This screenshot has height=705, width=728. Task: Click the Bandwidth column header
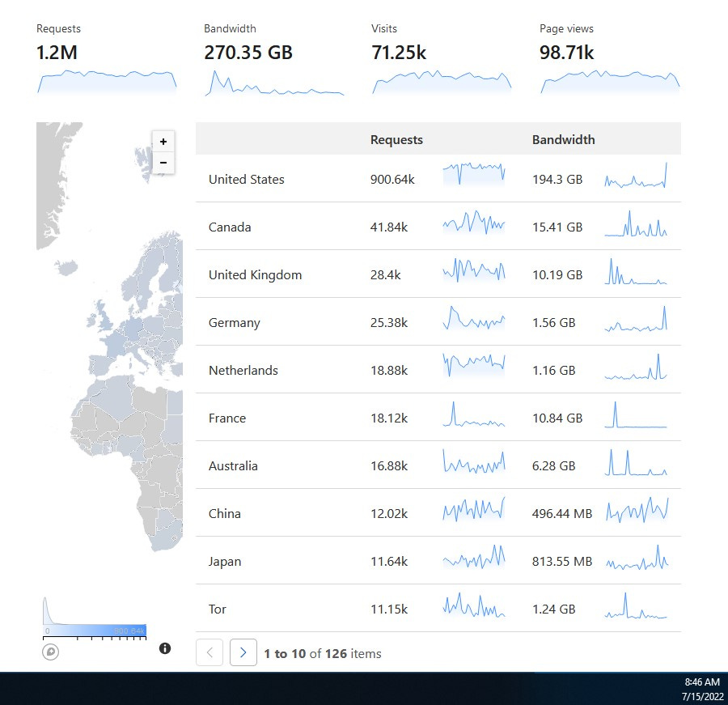[563, 140]
